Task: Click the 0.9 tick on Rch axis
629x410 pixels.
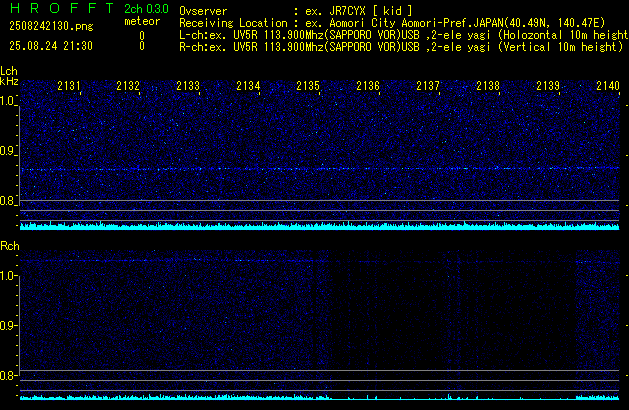Action: click(x=7, y=325)
